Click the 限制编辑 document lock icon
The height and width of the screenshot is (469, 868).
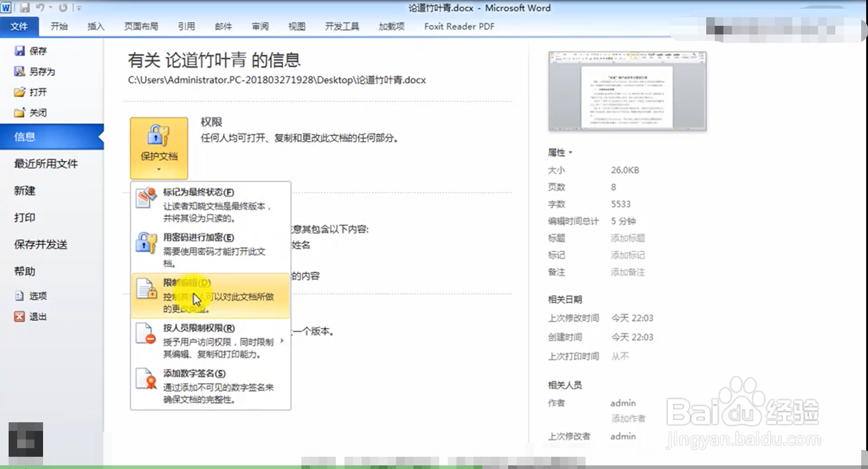146,288
